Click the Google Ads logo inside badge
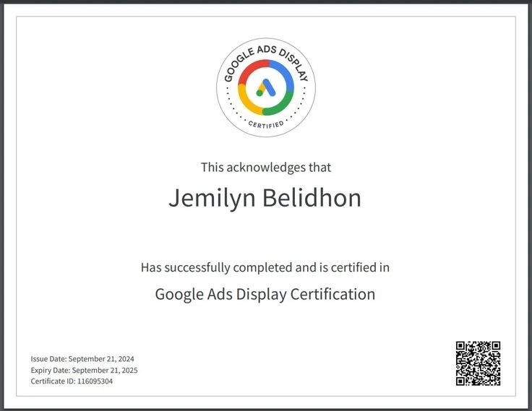Image resolution: width=532 pixels, height=411 pixels. click(x=266, y=87)
